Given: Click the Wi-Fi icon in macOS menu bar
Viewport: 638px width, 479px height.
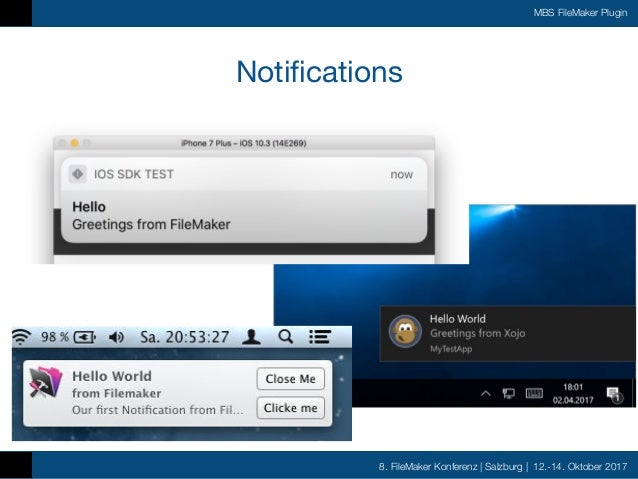Looking at the screenshot, I should tap(21, 337).
